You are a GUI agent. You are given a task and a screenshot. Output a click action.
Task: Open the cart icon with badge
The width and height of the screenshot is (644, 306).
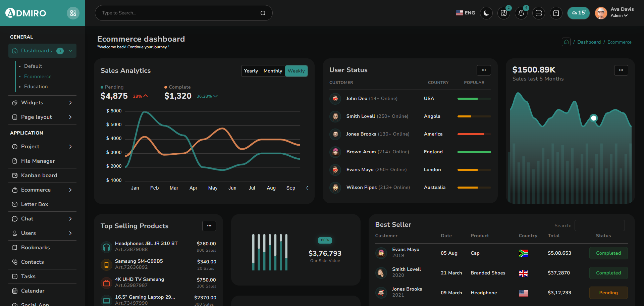pyautogui.click(x=503, y=13)
